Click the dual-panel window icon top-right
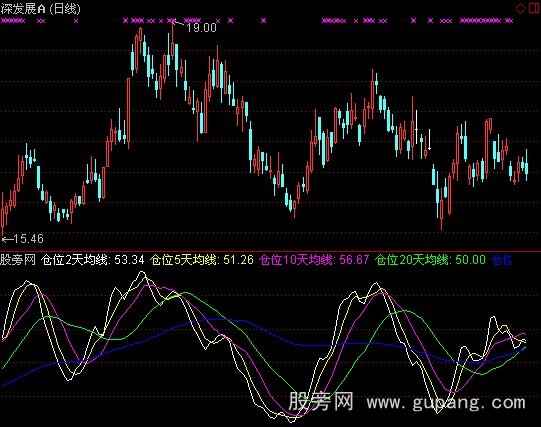Viewport: 541px width, 427px height. click(x=534, y=8)
